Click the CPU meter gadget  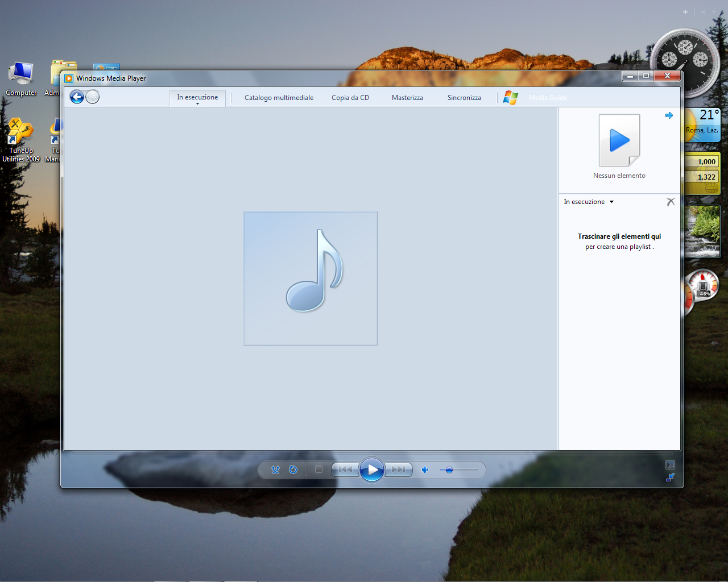(701, 290)
